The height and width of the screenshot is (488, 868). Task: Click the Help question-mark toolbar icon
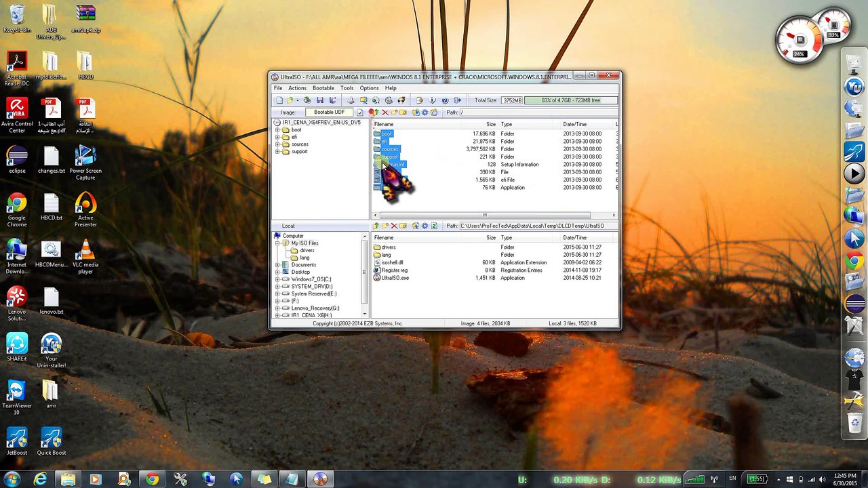click(445, 100)
